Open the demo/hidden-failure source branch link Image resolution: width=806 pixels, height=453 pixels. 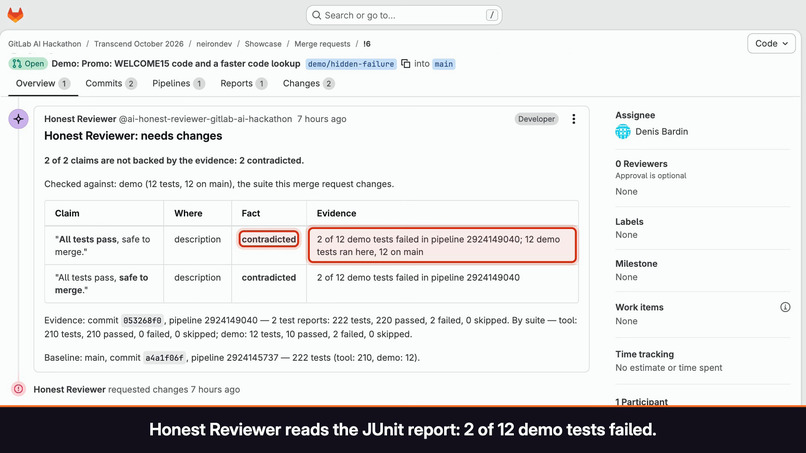[351, 64]
